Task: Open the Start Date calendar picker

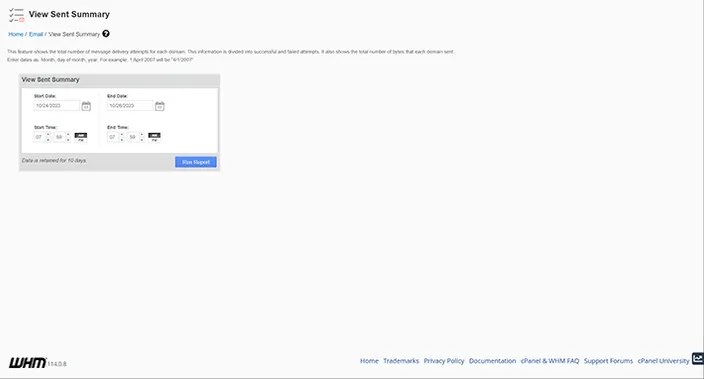Action: 86,106
